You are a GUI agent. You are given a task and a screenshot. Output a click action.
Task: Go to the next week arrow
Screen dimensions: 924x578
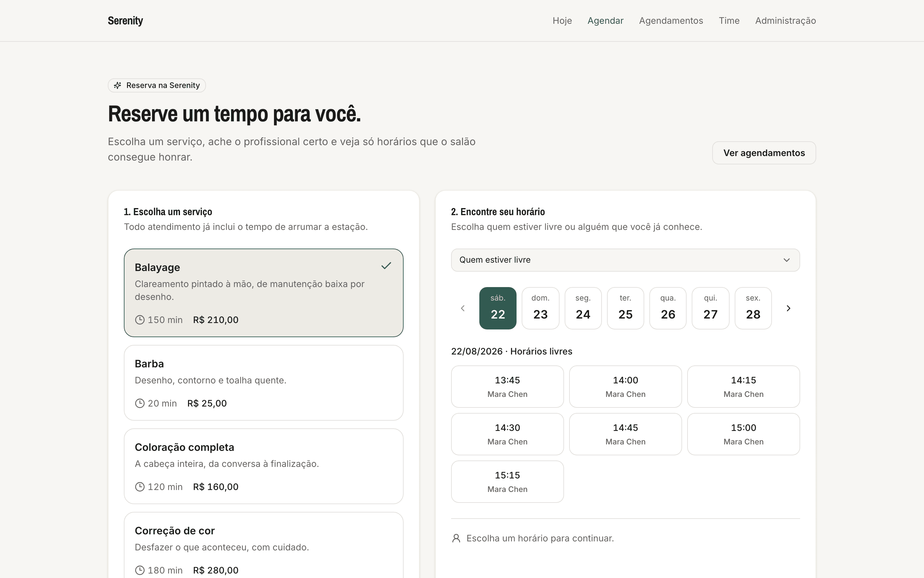[x=788, y=308]
